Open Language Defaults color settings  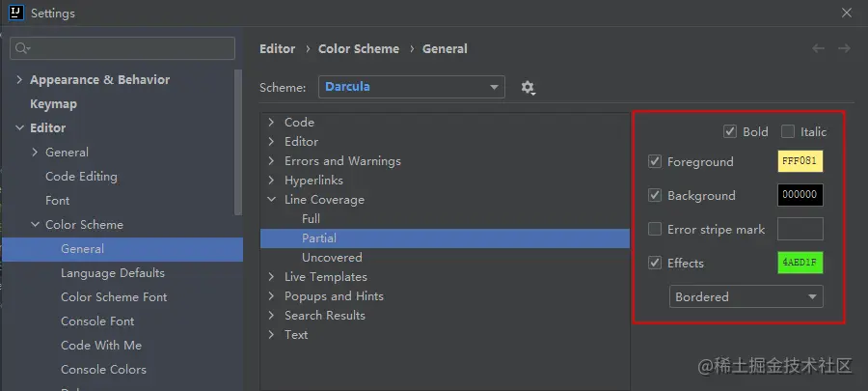pos(113,273)
